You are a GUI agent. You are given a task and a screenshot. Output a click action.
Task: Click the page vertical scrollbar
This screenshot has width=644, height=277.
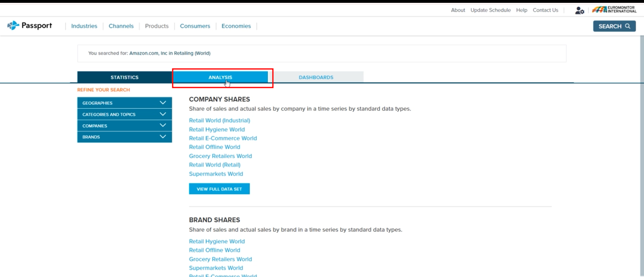[x=642, y=153]
